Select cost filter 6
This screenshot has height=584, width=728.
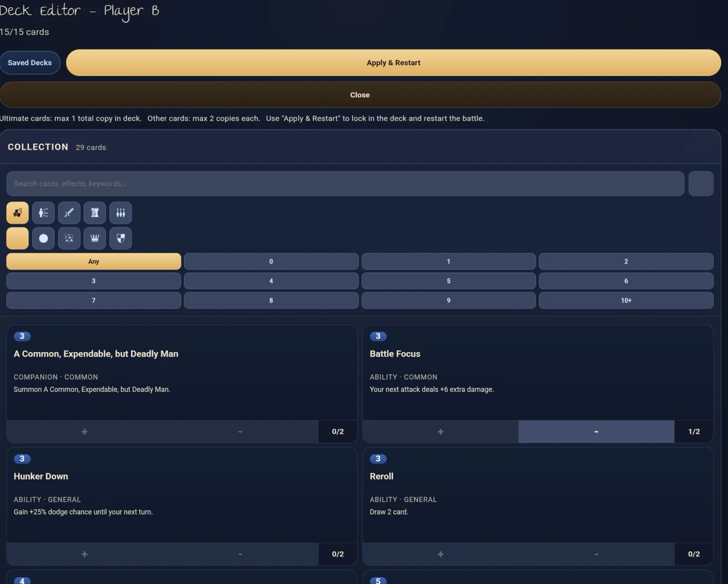(626, 281)
